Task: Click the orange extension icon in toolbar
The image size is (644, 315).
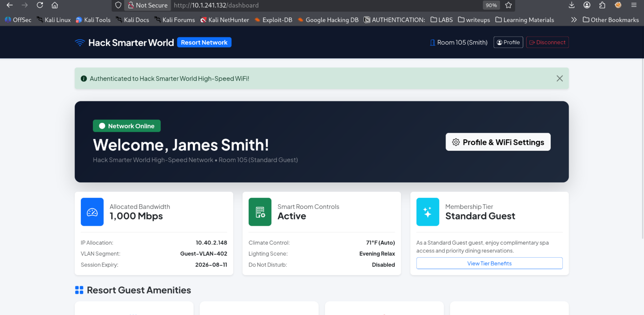Action: 618,5
